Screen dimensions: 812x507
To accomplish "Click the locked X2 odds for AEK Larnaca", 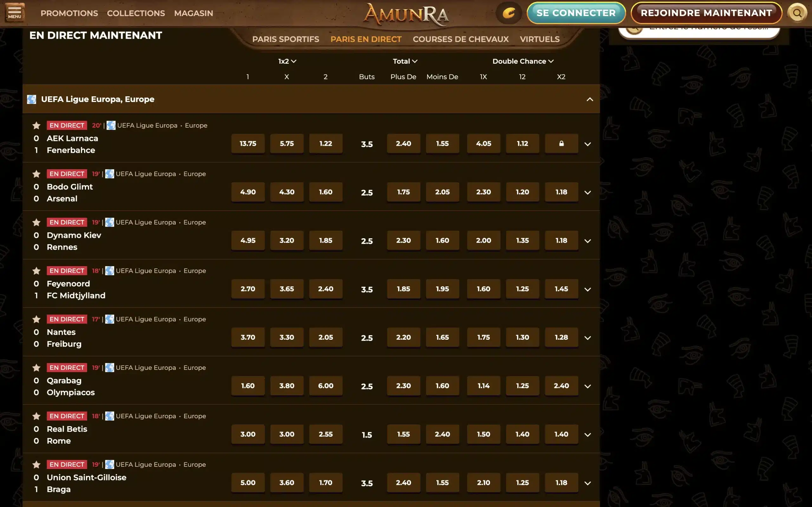I will coord(561,144).
